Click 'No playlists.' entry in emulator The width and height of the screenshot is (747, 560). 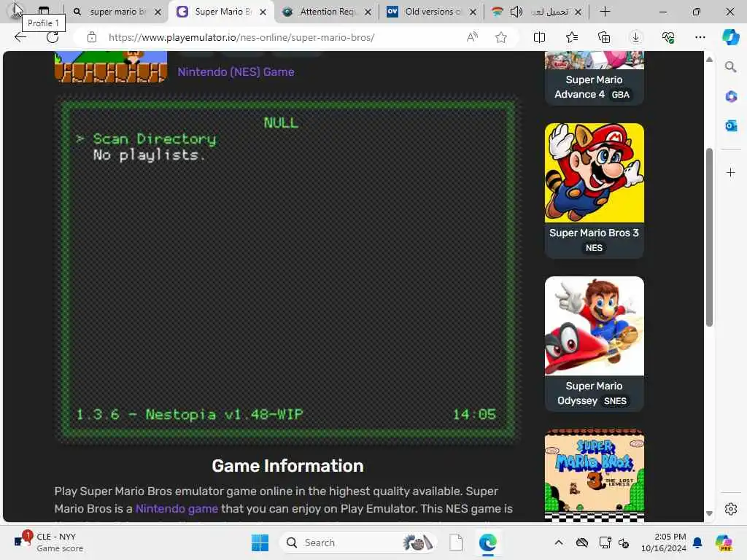coord(149,155)
